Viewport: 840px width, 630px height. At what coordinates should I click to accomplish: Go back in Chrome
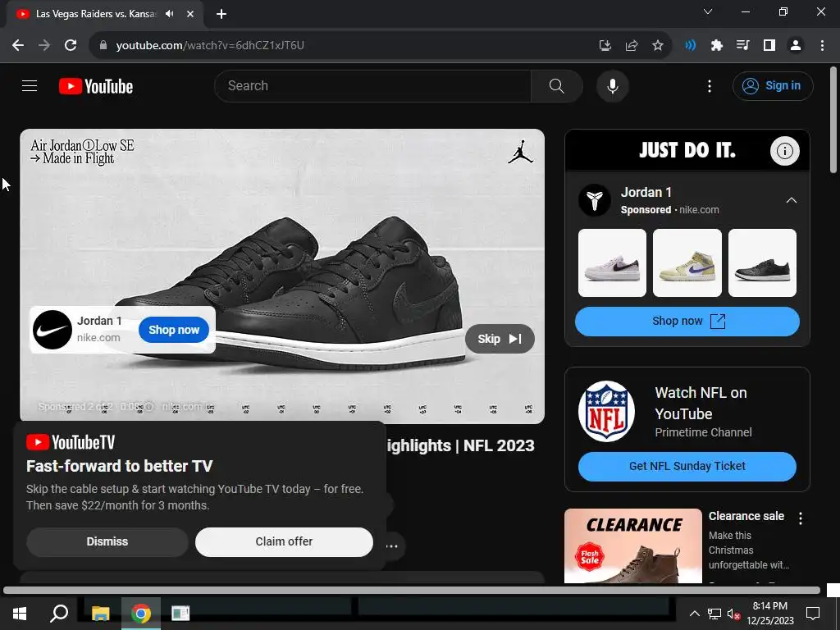(x=18, y=45)
